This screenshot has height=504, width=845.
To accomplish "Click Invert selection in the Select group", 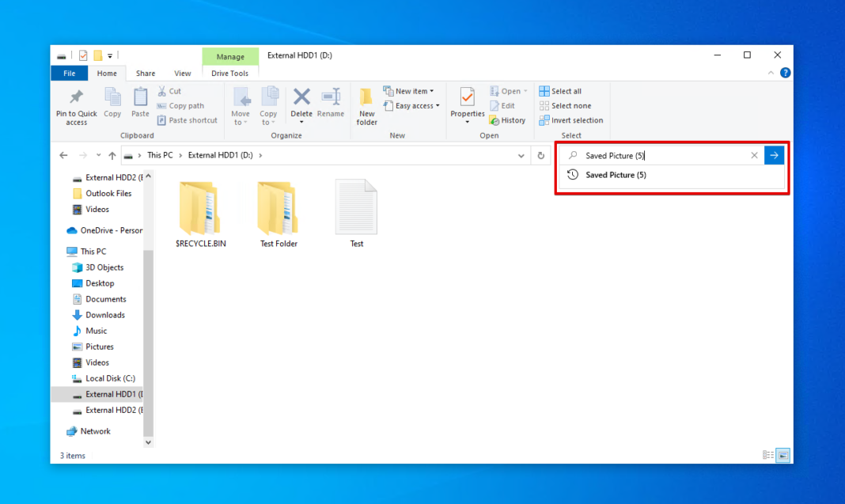I will point(571,119).
